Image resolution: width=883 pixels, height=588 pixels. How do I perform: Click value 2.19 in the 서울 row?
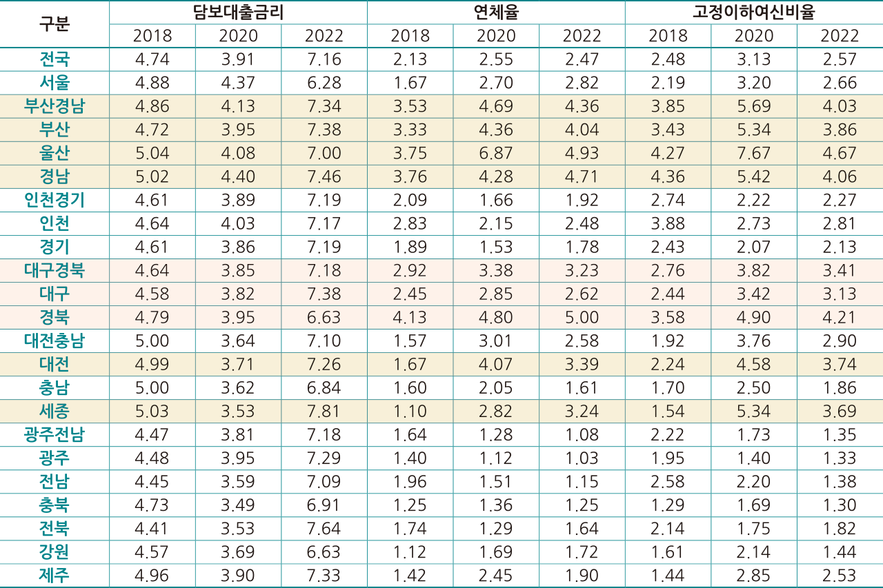[668, 83]
